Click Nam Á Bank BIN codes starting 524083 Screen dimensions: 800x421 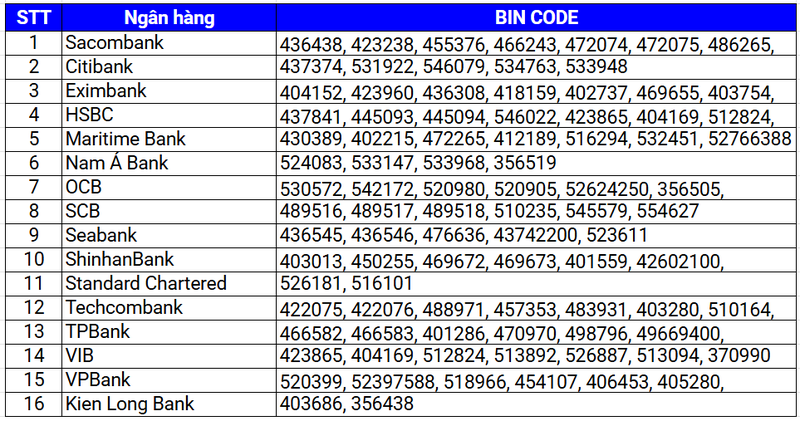[x=537, y=163]
